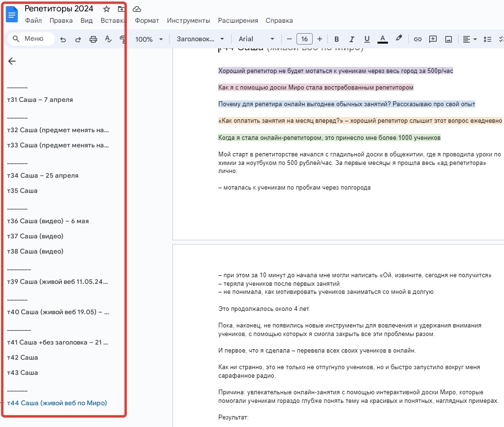504x427 pixels.
Task: Toggle italic formatting
Action: [x=351, y=39]
